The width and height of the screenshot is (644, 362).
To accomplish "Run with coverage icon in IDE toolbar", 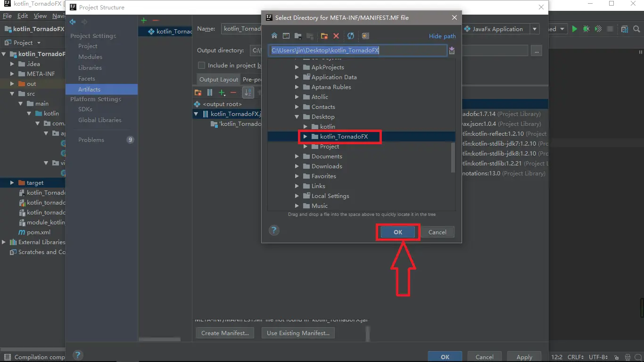I will coord(598,29).
